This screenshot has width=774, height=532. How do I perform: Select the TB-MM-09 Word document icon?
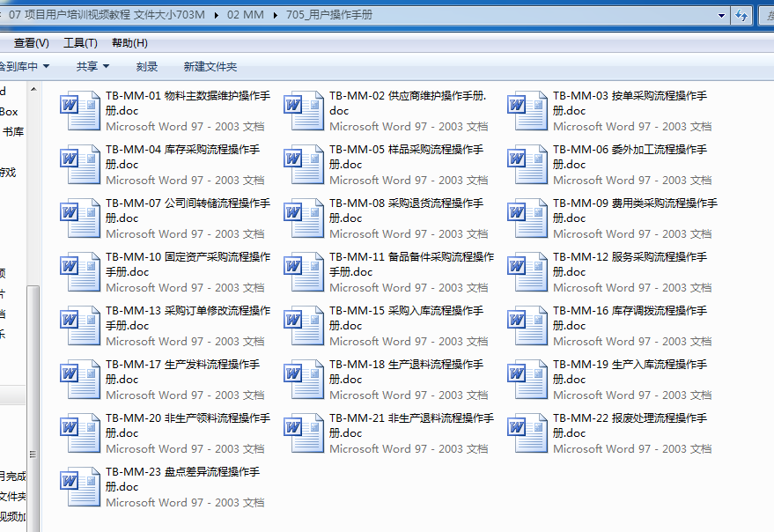[x=527, y=218]
